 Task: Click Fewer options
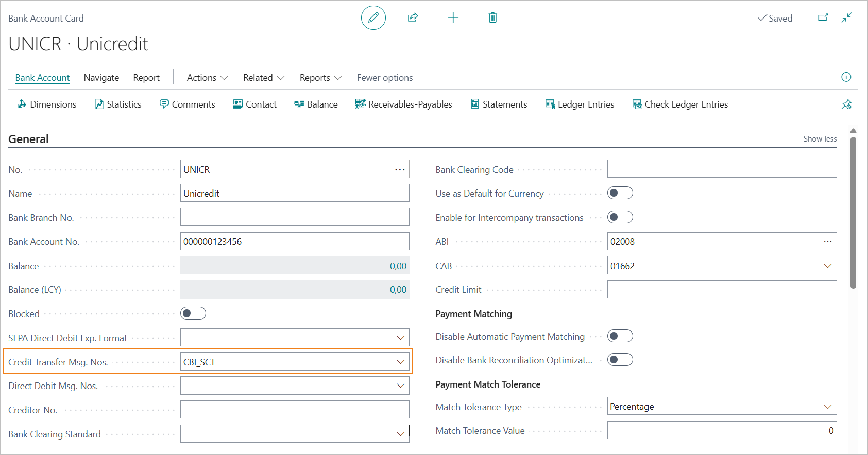tap(385, 78)
